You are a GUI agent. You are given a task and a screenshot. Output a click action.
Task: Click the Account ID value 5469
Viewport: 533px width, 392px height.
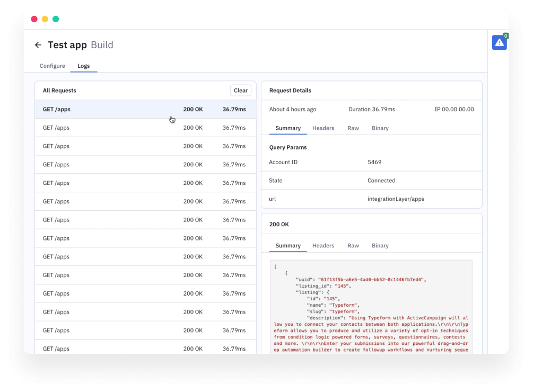click(x=374, y=162)
